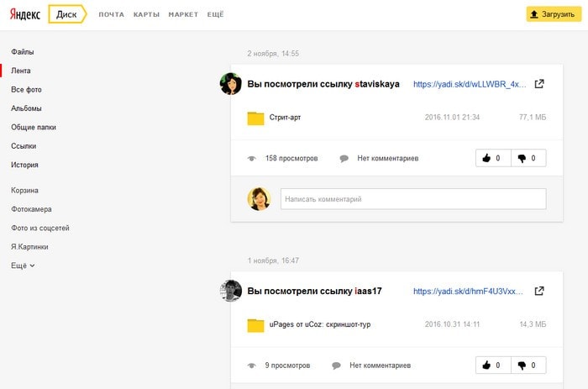This screenshot has height=389, width=588.
Task: Open iaas17 link in new window icon
Action: click(x=539, y=291)
